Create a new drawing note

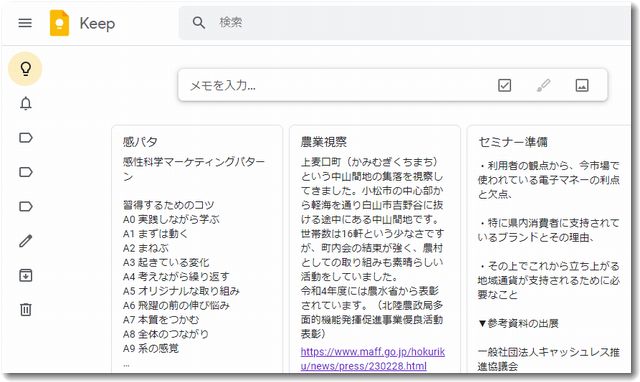pos(543,85)
